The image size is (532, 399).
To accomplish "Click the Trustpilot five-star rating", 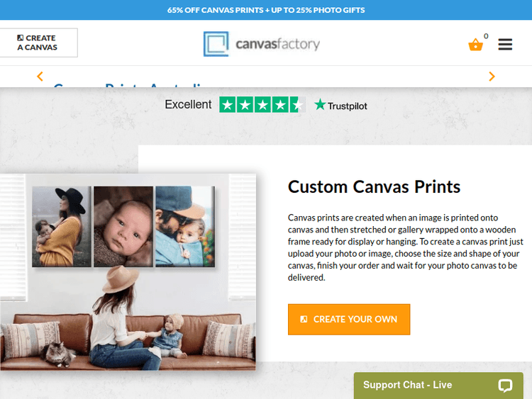I will [x=262, y=104].
